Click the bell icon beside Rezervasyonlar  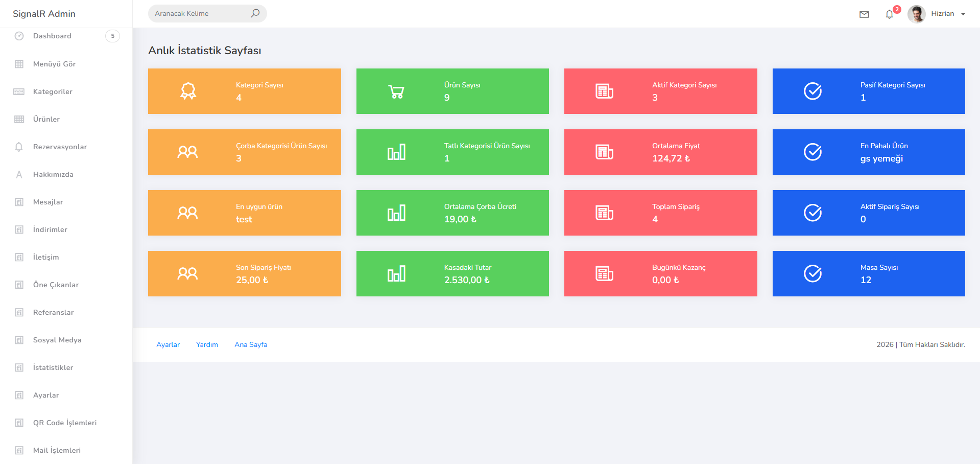pyautogui.click(x=19, y=147)
